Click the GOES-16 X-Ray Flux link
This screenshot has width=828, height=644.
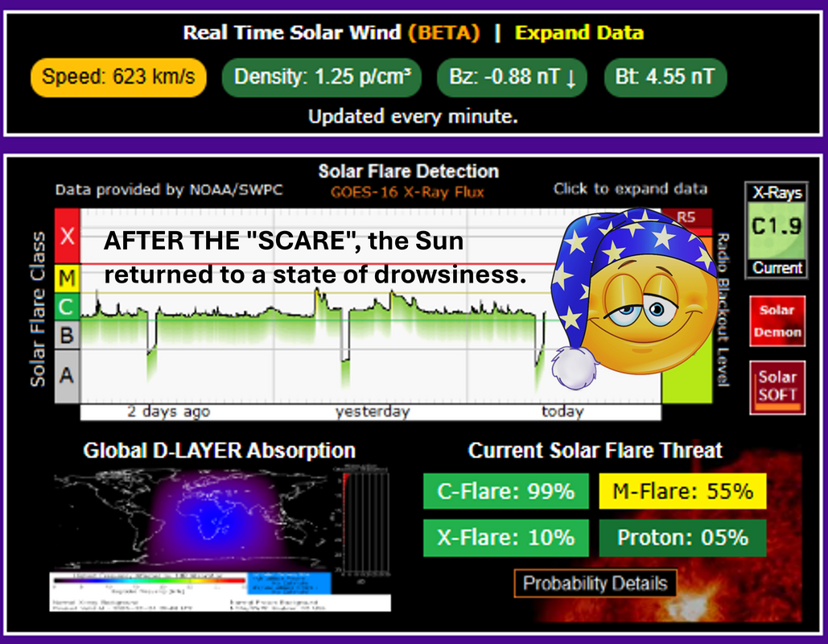click(408, 192)
